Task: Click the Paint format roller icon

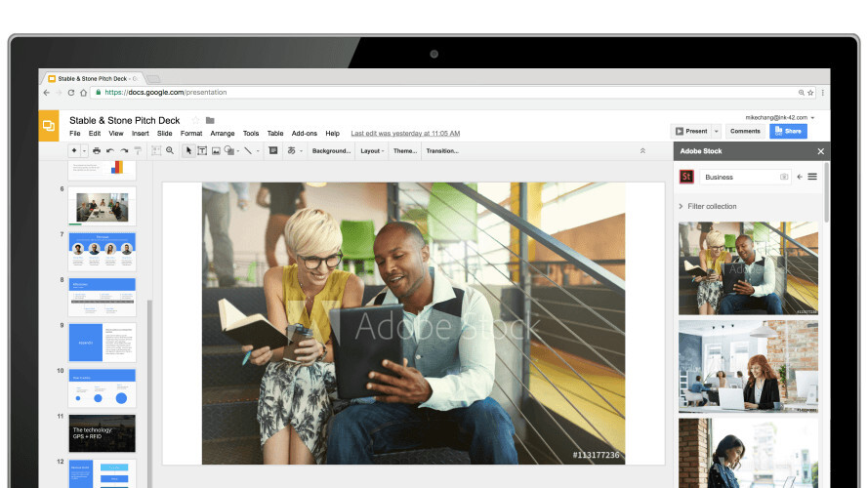Action: 138,151
